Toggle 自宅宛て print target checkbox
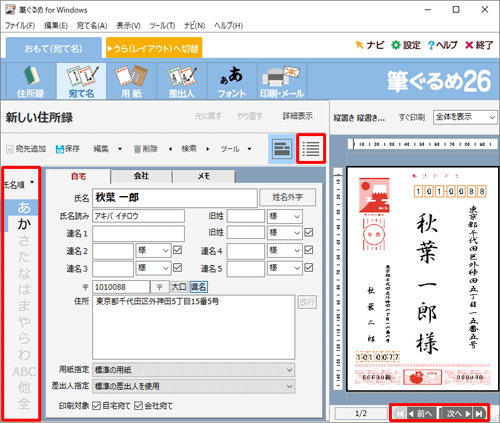Image resolution: width=500 pixels, height=423 pixels. [97, 406]
